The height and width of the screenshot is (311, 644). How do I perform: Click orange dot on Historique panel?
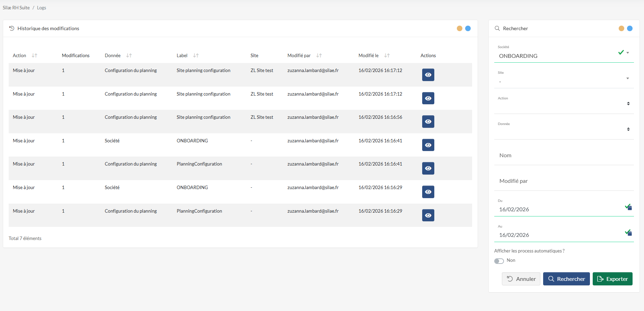(459, 28)
